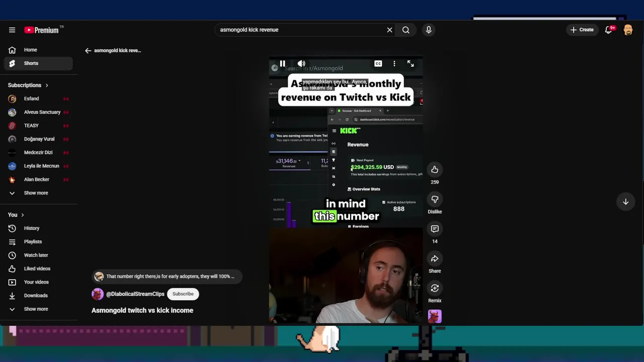Click the title 'Asmongold twitch vs kick income'
The image size is (644, 362).
[x=142, y=311]
